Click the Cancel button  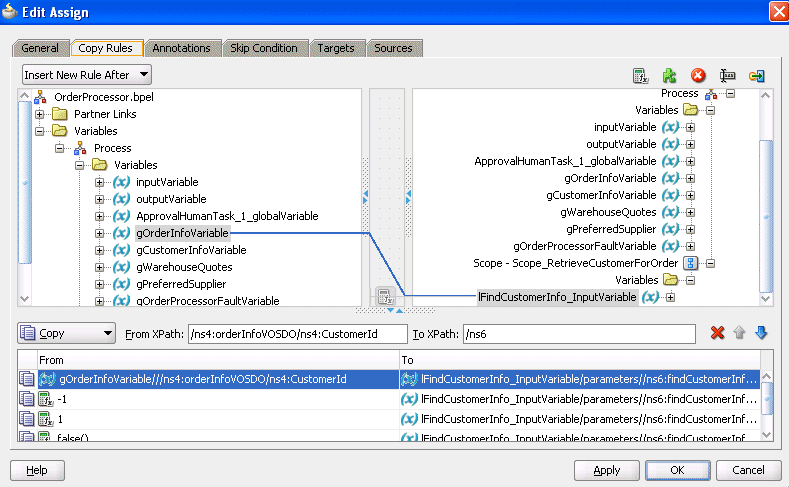click(x=748, y=470)
